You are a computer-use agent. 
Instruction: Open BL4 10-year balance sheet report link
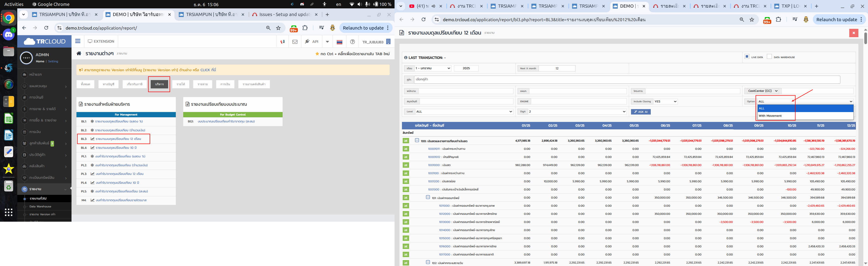116,148
